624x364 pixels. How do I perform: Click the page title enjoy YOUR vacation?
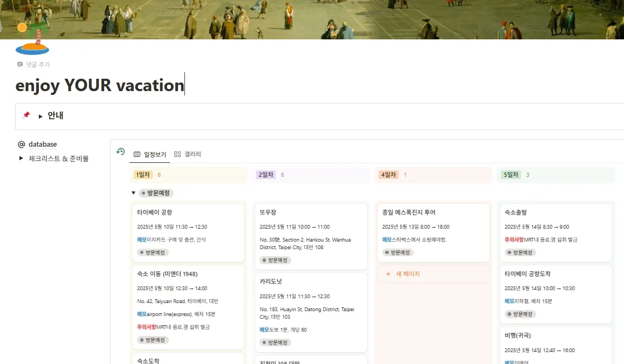coord(99,85)
